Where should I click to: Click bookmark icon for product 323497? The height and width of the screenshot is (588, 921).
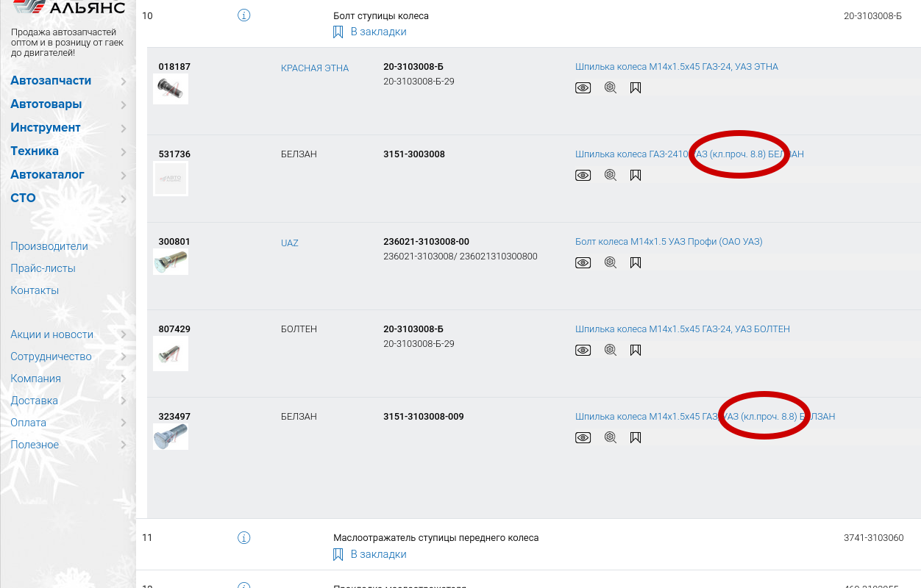click(636, 438)
